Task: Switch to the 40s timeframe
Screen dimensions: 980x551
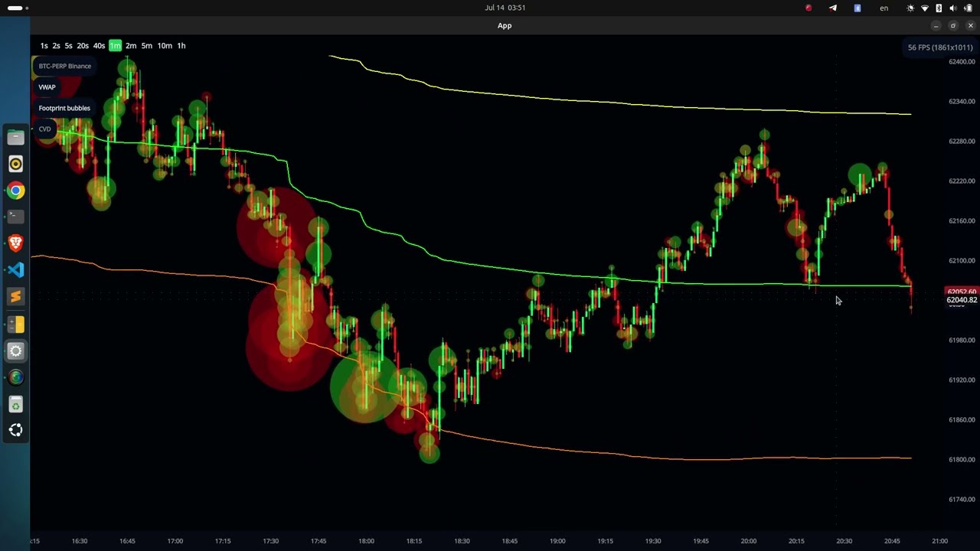Action: tap(99, 46)
